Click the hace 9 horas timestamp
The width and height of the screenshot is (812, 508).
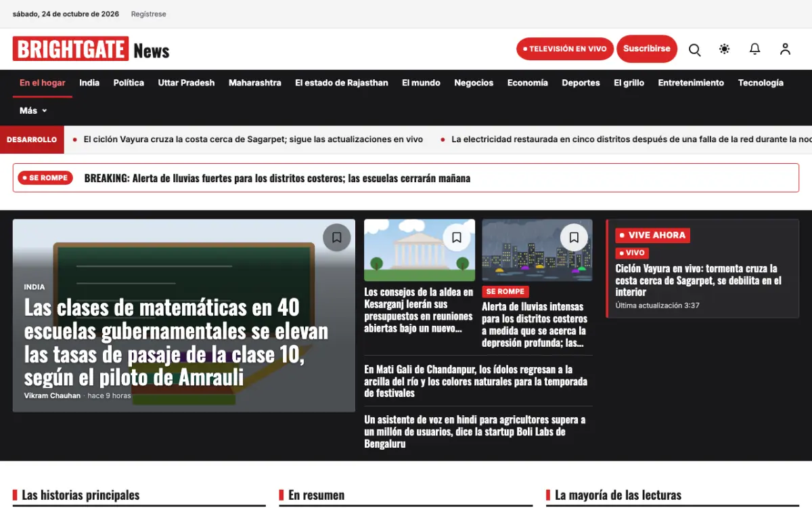pos(109,396)
